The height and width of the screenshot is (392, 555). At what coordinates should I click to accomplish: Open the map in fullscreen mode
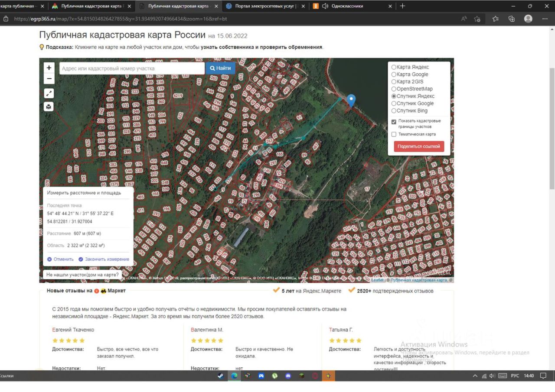(49, 94)
